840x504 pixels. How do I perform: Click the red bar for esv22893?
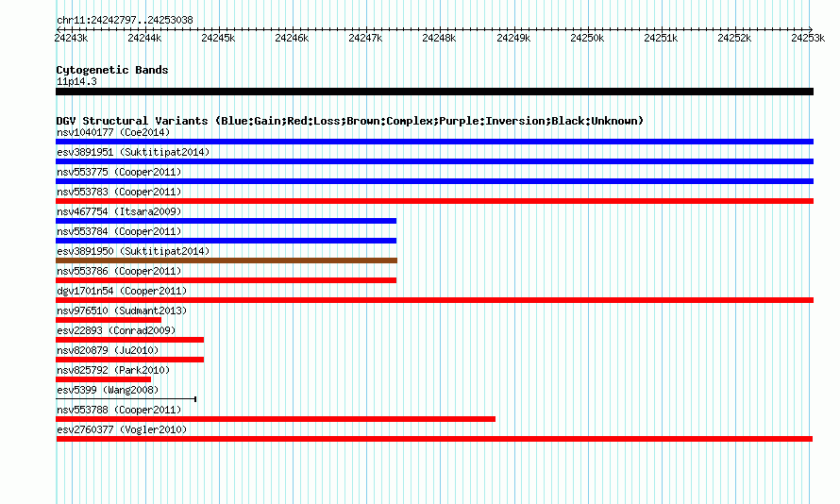[x=129, y=340]
